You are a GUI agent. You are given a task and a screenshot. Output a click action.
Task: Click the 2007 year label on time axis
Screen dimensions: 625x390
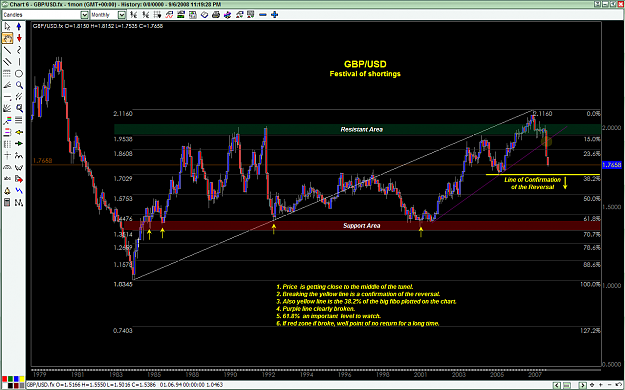click(535, 374)
